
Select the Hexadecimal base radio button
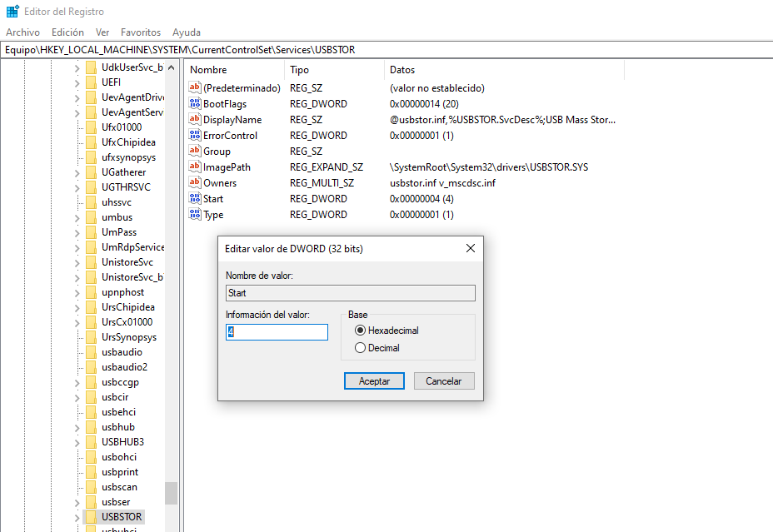[x=361, y=331]
